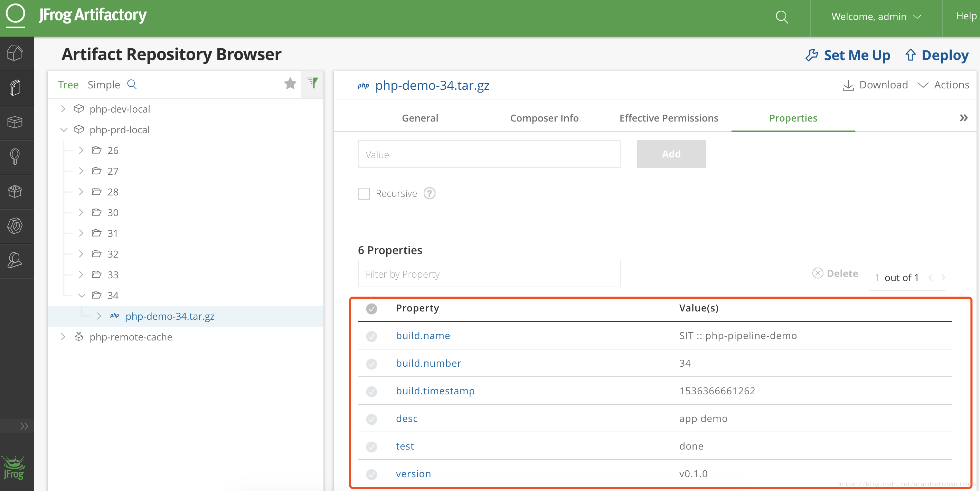Open the Distribution hexagon sidebar icon
Screen dimensions: 980x491
(x=15, y=226)
